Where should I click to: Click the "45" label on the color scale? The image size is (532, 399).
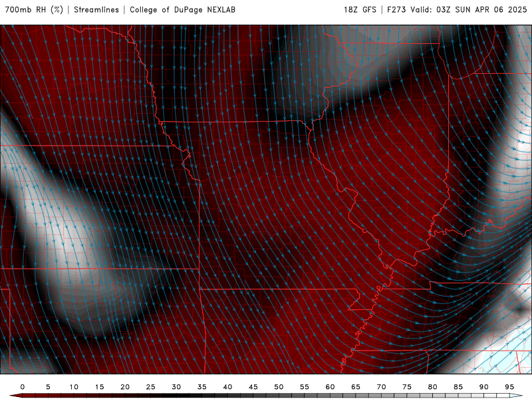pos(253,387)
